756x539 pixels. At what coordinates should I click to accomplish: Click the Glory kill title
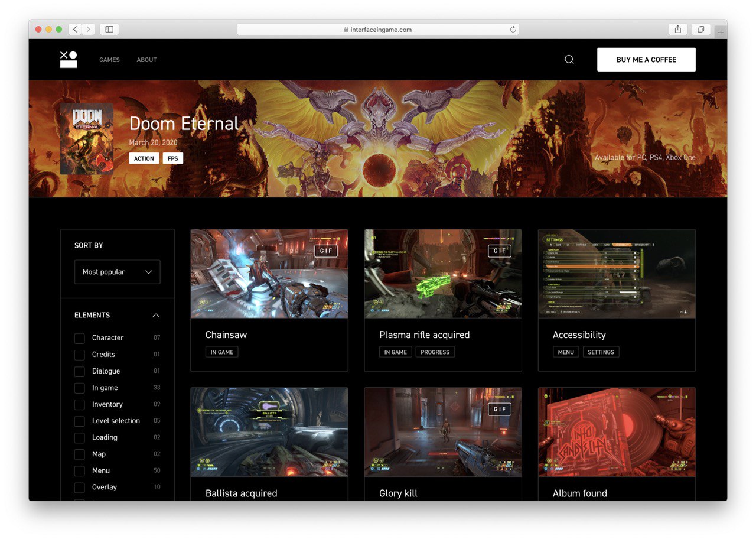[399, 493]
